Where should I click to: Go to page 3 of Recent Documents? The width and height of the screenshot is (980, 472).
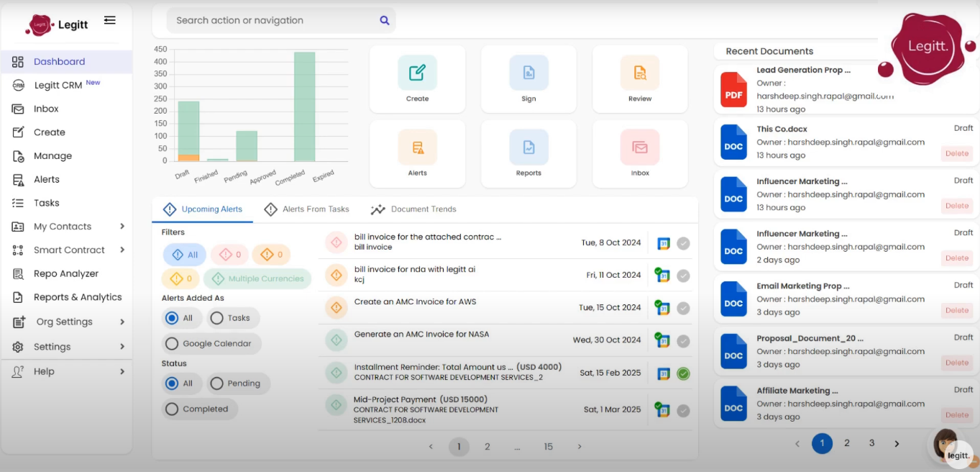[871, 443]
